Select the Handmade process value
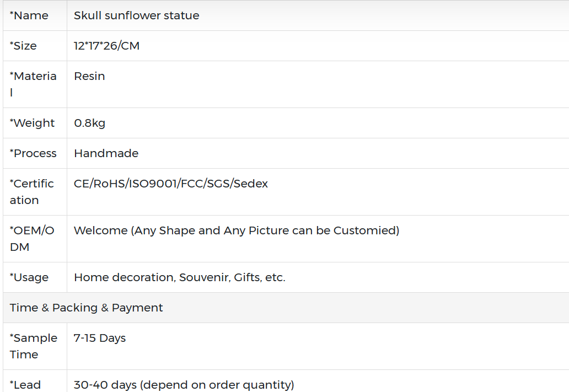 pyautogui.click(x=106, y=153)
